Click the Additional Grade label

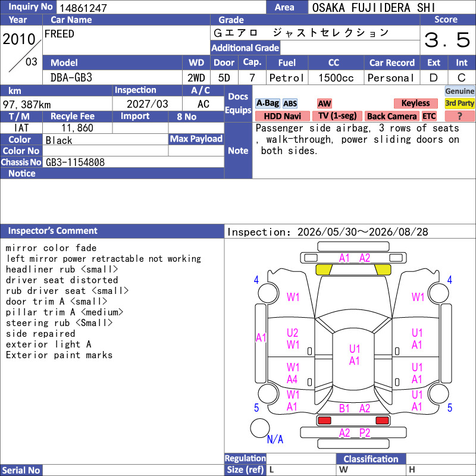coord(245,48)
